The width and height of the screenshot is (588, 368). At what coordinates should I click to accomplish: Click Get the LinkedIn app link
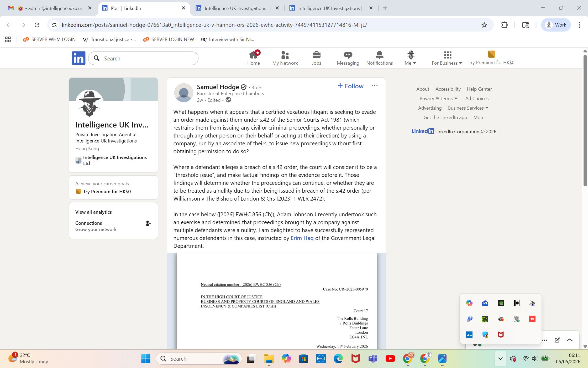click(x=445, y=117)
